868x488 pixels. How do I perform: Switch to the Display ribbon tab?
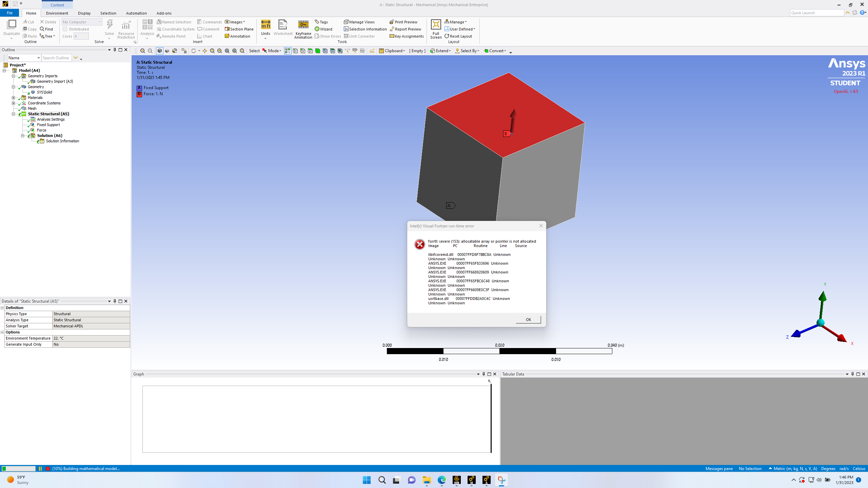[x=84, y=13]
